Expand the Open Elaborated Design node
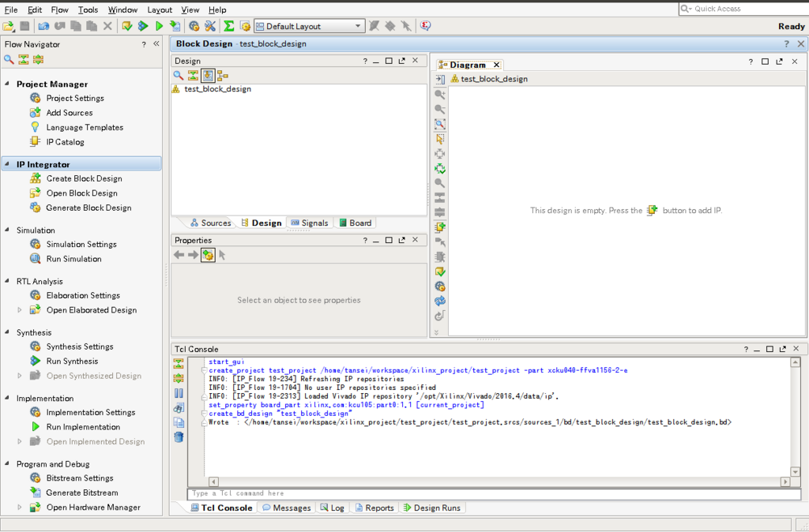The height and width of the screenshot is (532, 809). click(20, 310)
